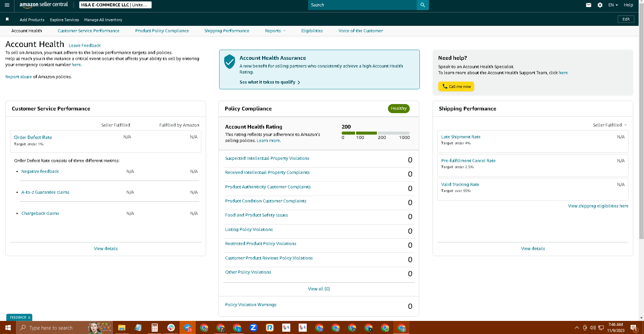Image resolution: width=644 pixels, height=334 pixels.
Task: Launch Calculator from the taskbar
Action: [x=154, y=328]
